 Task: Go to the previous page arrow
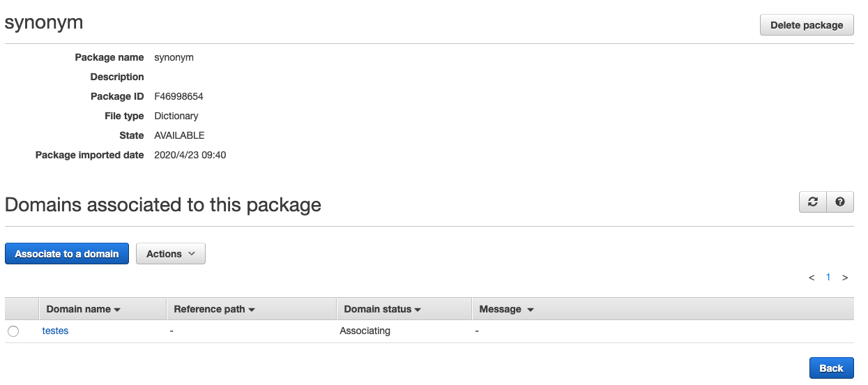coord(812,278)
